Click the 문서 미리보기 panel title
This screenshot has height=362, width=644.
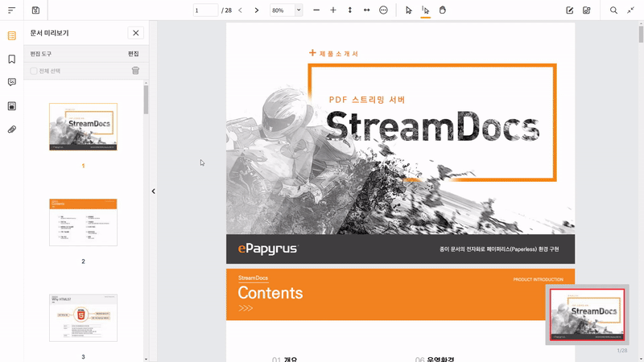click(49, 33)
